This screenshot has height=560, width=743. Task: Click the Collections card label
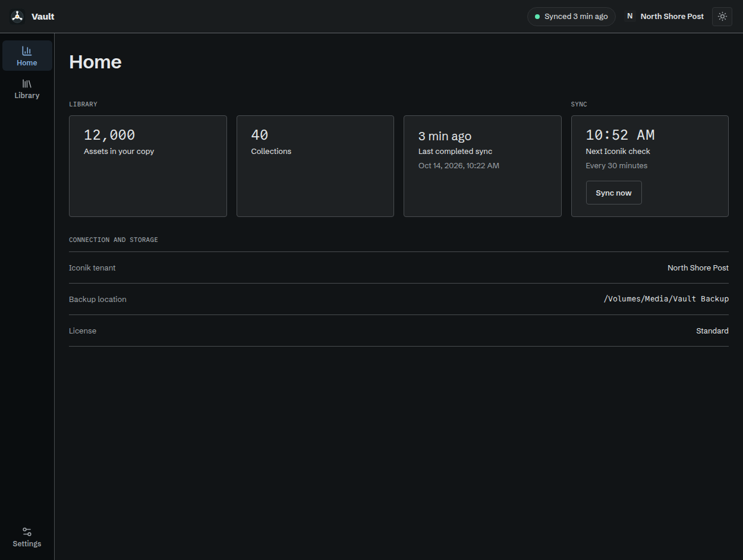click(x=271, y=152)
